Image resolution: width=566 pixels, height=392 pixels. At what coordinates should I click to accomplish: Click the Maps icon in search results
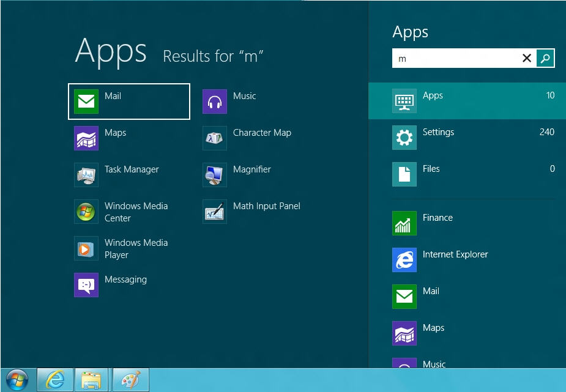click(x=86, y=138)
